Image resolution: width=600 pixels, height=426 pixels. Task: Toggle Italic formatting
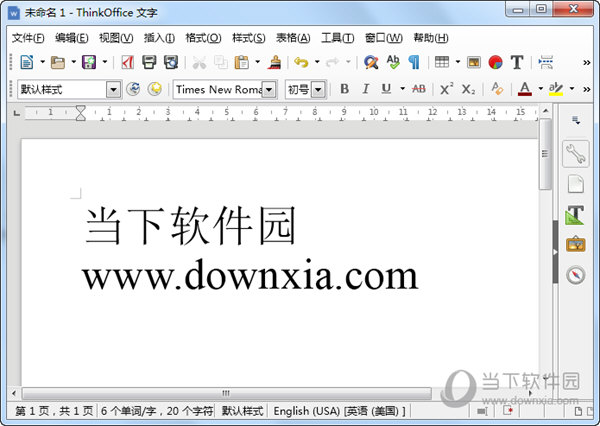365,89
